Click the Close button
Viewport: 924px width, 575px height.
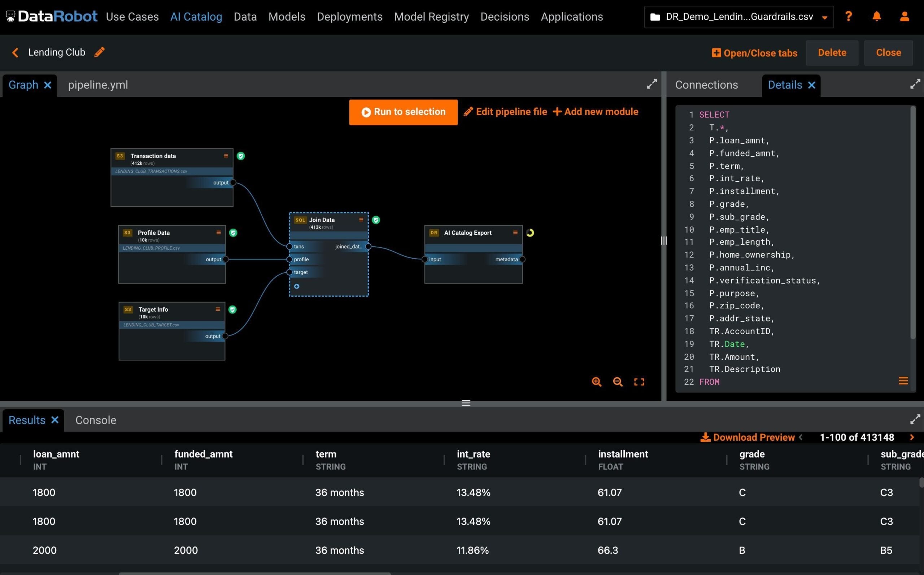[888, 53]
